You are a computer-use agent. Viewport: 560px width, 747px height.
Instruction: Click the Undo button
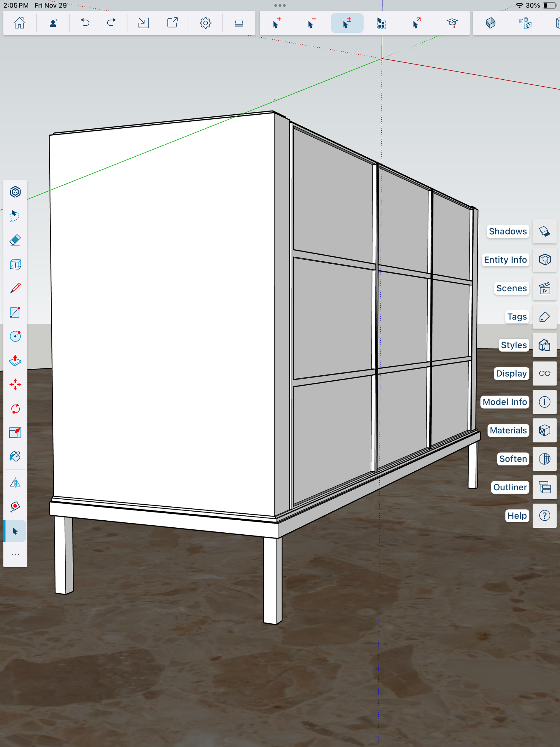pyautogui.click(x=85, y=23)
